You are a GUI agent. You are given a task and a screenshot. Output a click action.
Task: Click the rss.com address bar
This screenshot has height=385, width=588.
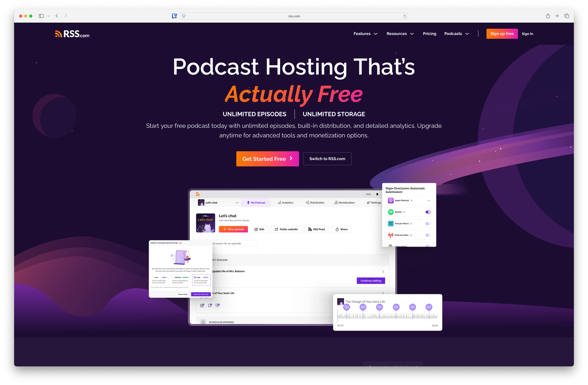[294, 16]
